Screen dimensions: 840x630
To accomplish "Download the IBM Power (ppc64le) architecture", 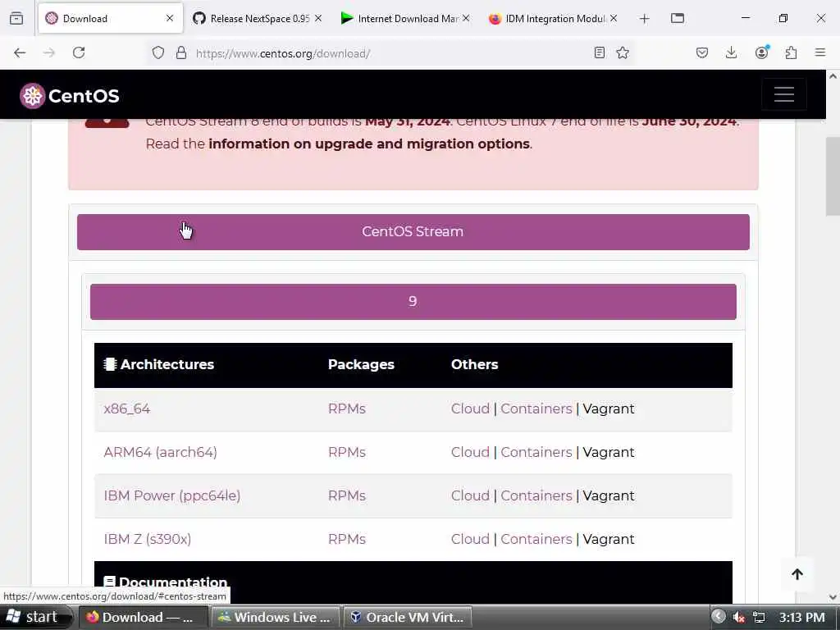I will [x=172, y=495].
